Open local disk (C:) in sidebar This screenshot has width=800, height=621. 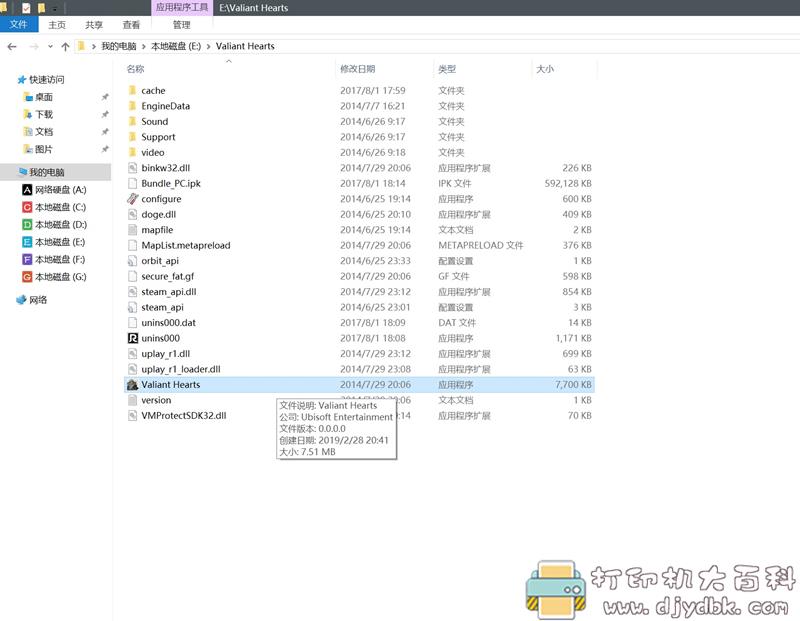(54, 207)
